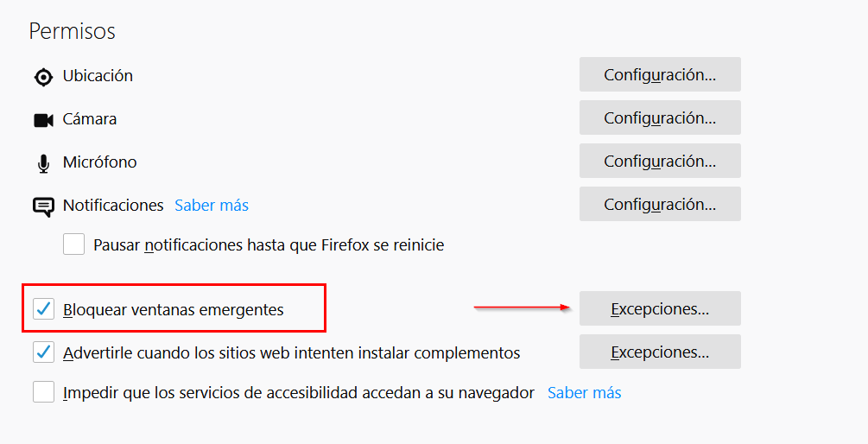Click the Permisos section heading

(73, 31)
